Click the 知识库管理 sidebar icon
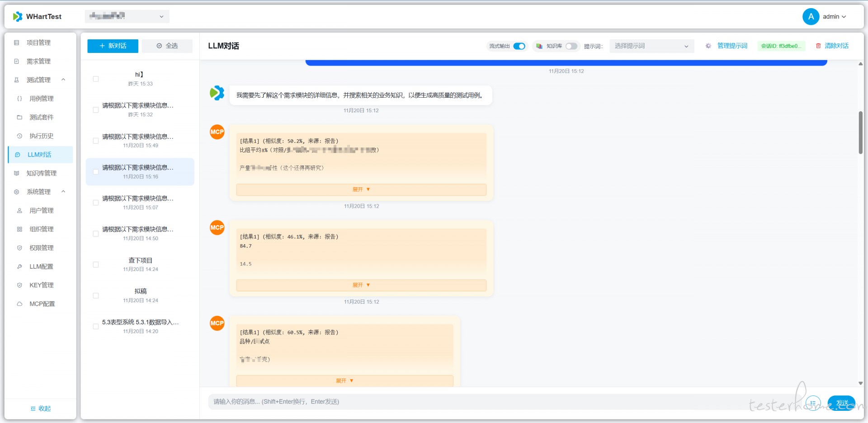Viewport: 868px width, 423px height. 17,173
